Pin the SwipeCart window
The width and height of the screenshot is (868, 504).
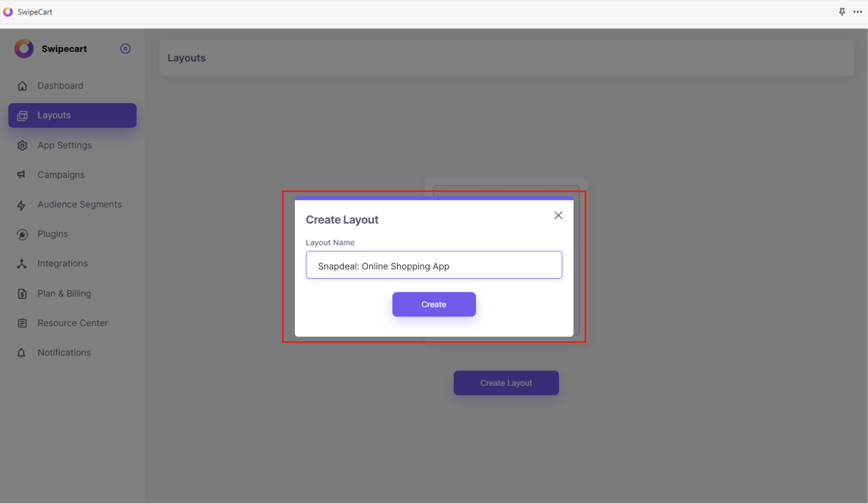coord(842,12)
